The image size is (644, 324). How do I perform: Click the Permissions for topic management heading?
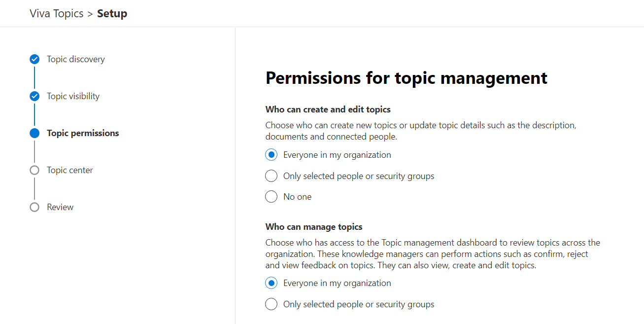(406, 78)
